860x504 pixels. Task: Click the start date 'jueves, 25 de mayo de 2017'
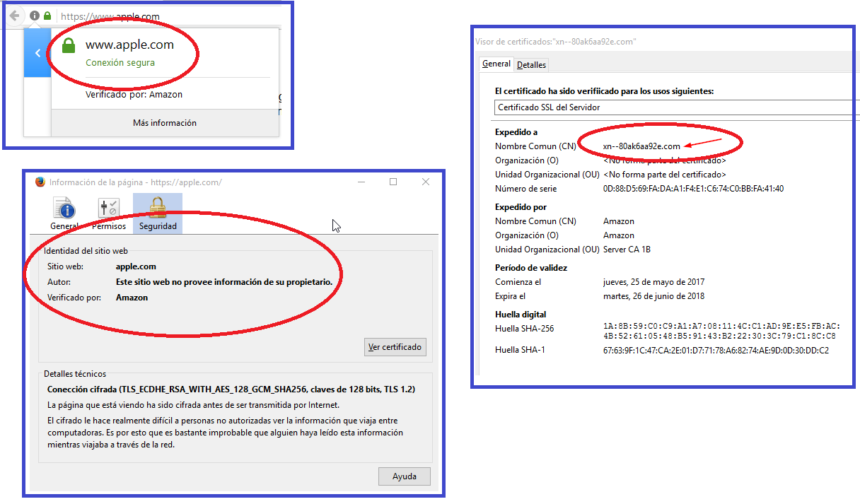pyautogui.click(x=653, y=282)
